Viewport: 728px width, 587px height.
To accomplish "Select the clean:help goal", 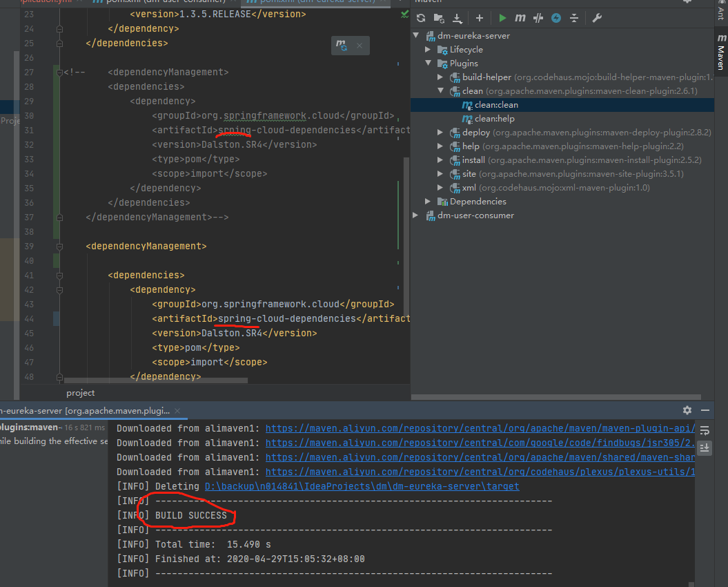I will (495, 119).
